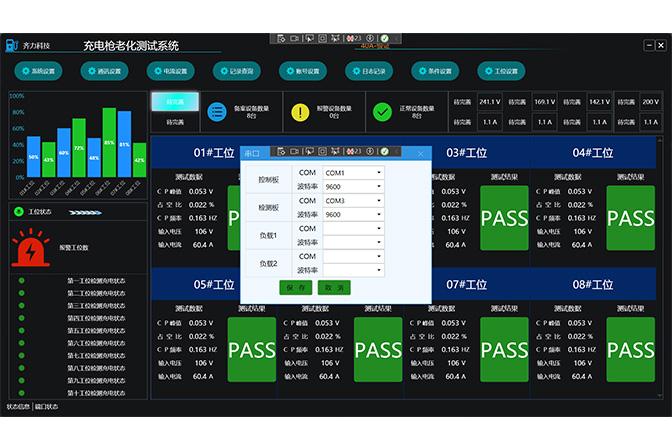Click the green 工位状态 indicator icon
This screenshot has width=672, height=448.
tap(18, 211)
